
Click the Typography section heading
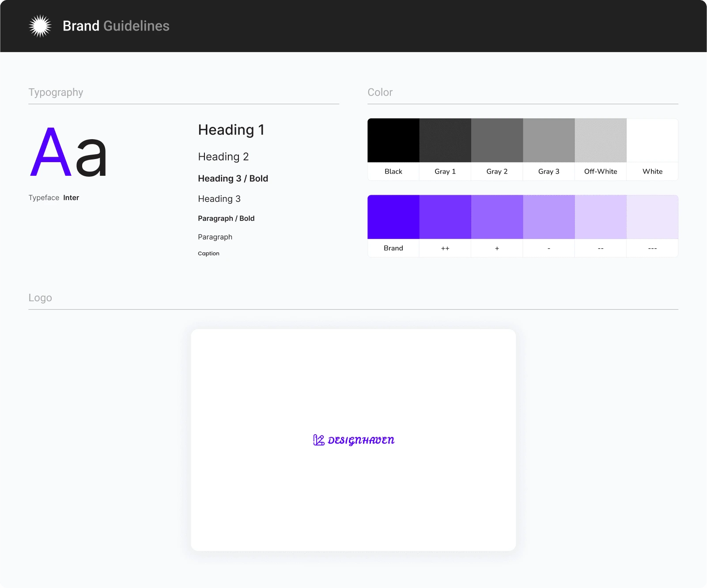(56, 93)
